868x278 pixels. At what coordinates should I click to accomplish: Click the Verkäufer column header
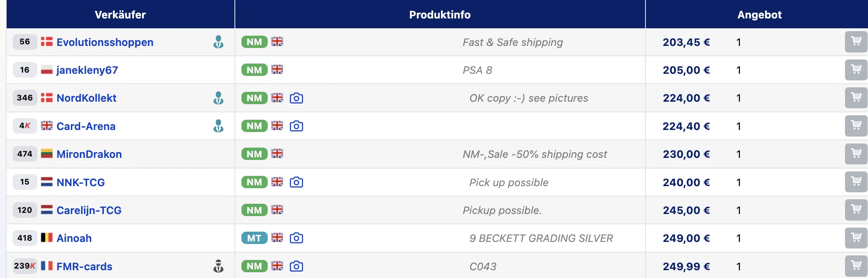click(120, 14)
